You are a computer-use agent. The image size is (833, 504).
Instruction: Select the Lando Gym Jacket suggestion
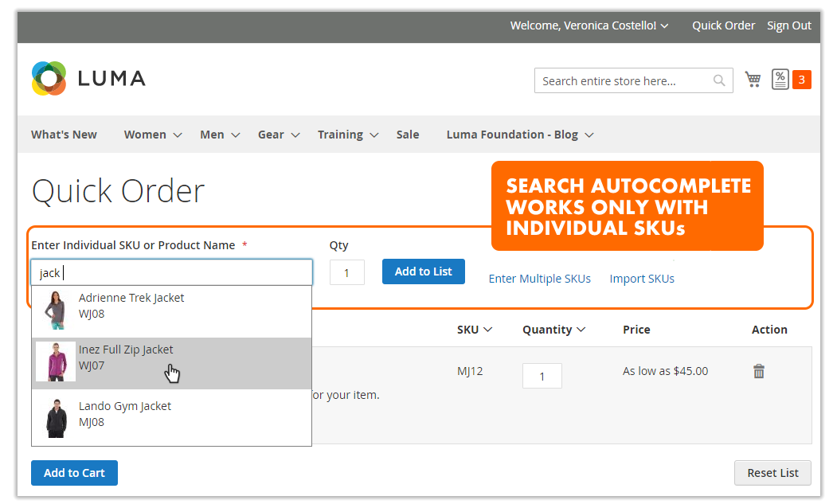(x=171, y=417)
